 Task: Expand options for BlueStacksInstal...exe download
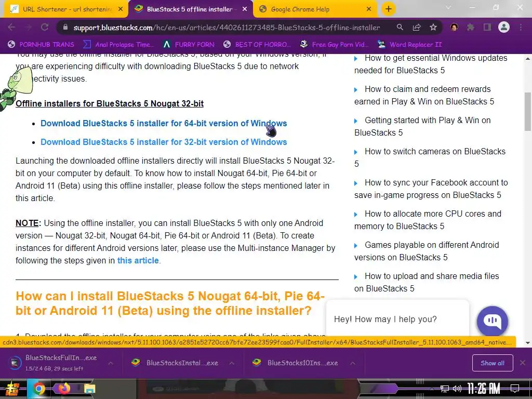[232, 363]
